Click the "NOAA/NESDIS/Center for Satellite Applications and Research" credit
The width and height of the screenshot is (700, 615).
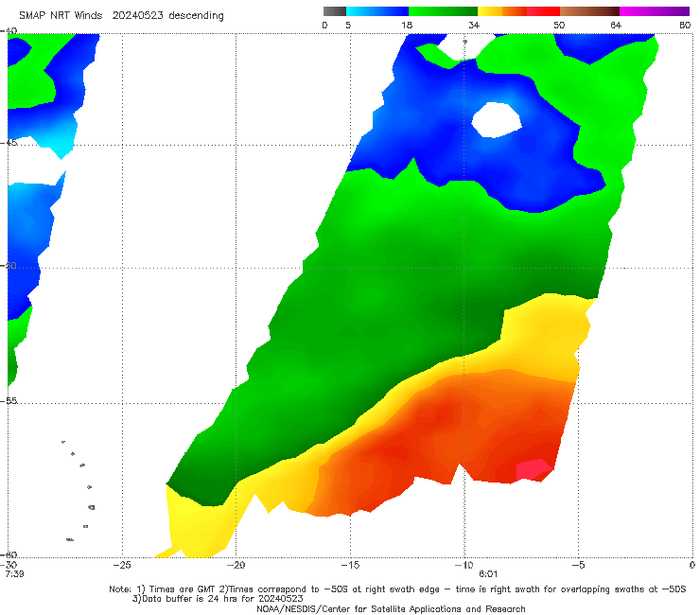pos(391,608)
